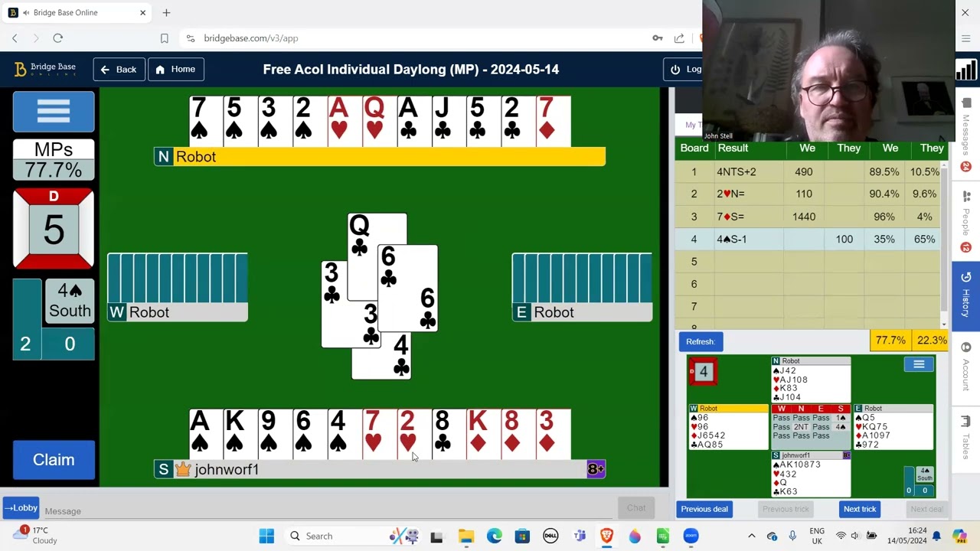Click the Bridge Base Online logo
This screenshot has width=980, height=551.
tap(45, 69)
